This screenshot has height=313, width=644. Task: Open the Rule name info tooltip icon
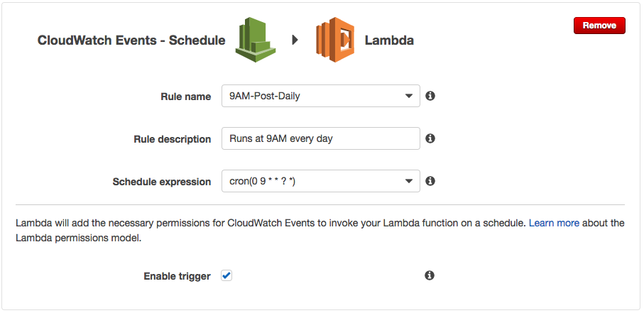tap(430, 96)
